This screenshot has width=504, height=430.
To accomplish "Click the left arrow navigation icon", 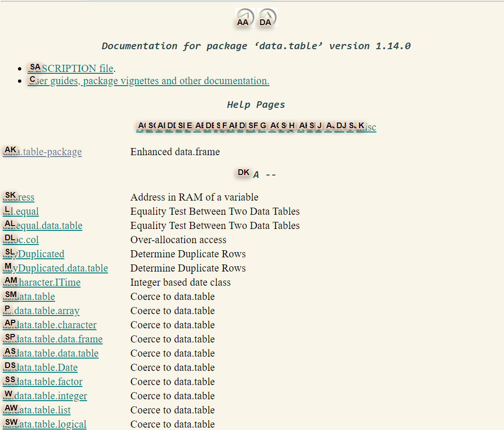I will click(x=245, y=17).
